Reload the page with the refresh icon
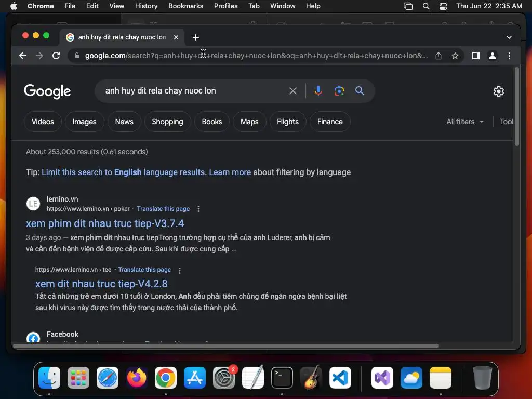The image size is (532, 399). tap(56, 56)
